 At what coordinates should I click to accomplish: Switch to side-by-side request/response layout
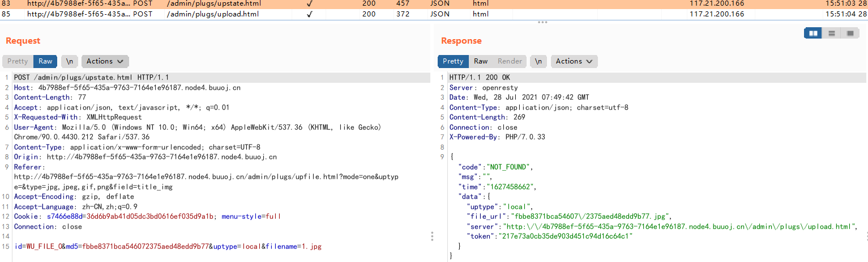[x=814, y=33]
